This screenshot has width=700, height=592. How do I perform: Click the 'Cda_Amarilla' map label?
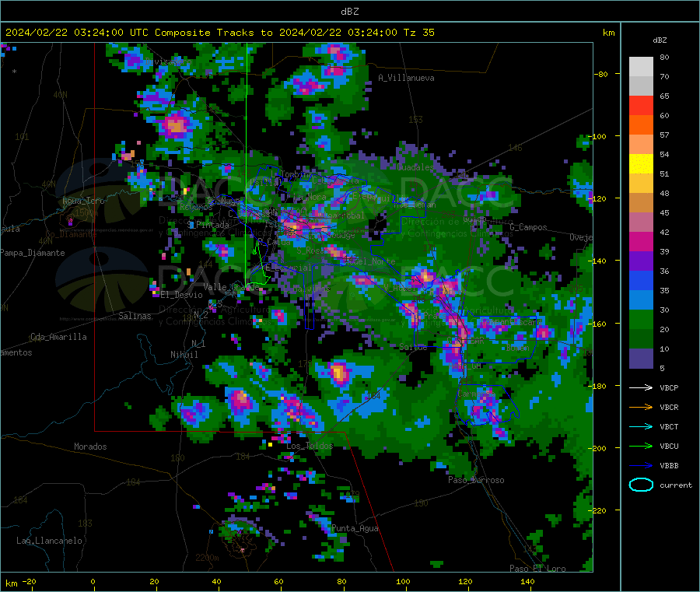(x=58, y=337)
